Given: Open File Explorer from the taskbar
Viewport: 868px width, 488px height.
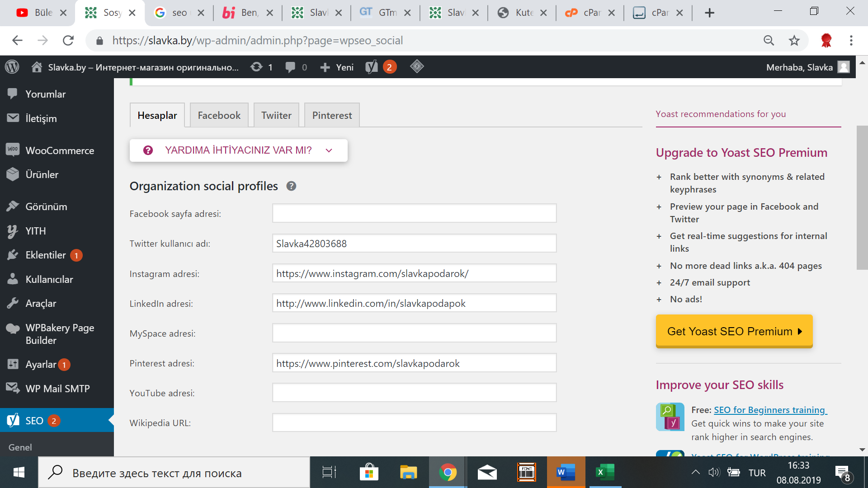Looking at the screenshot, I should click(408, 473).
